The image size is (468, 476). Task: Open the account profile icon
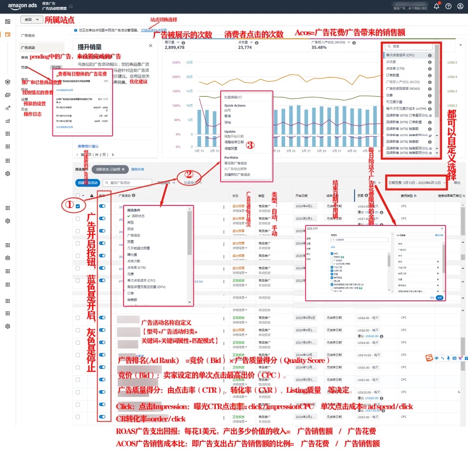pyautogui.click(x=460, y=6)
